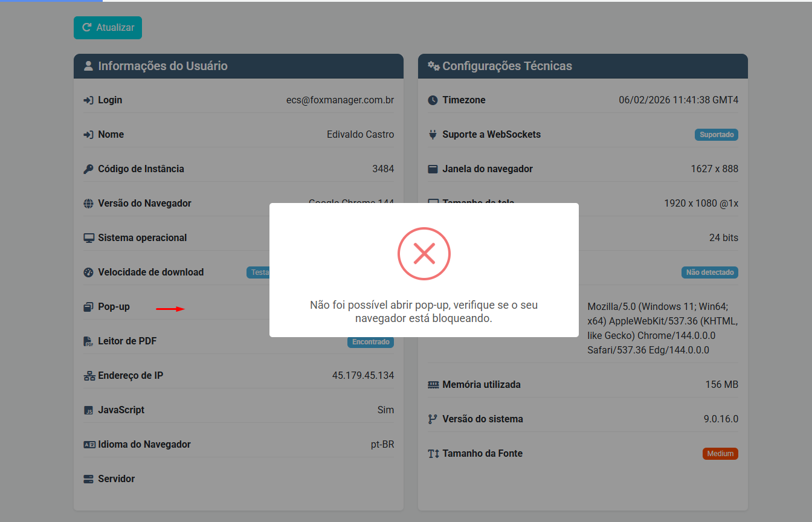Click the pop-up blocked error message text
Image resolution: width=812 pixels, height=522 pixels.
pos(424,312)
